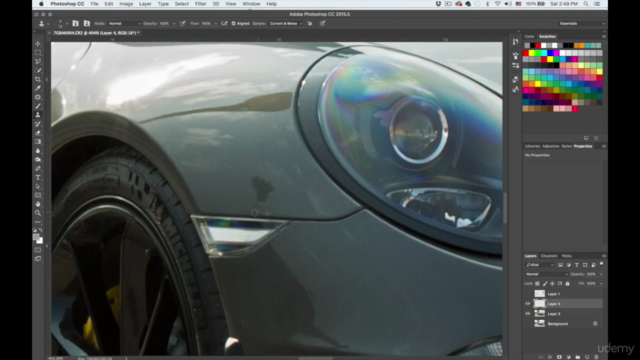This screenshot has height=360, width=640.
Task: Open the Essentials workspace dropdown
Action: coord(582,24)
